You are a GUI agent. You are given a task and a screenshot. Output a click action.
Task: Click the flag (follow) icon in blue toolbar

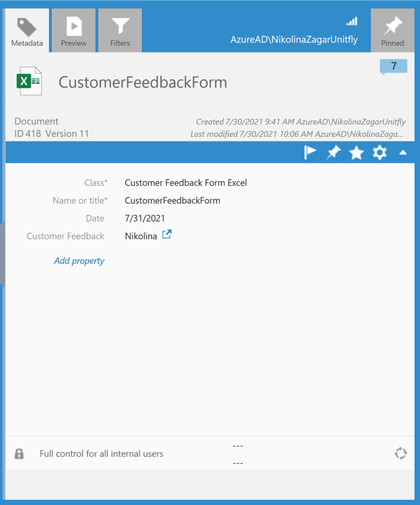point(310,152)
